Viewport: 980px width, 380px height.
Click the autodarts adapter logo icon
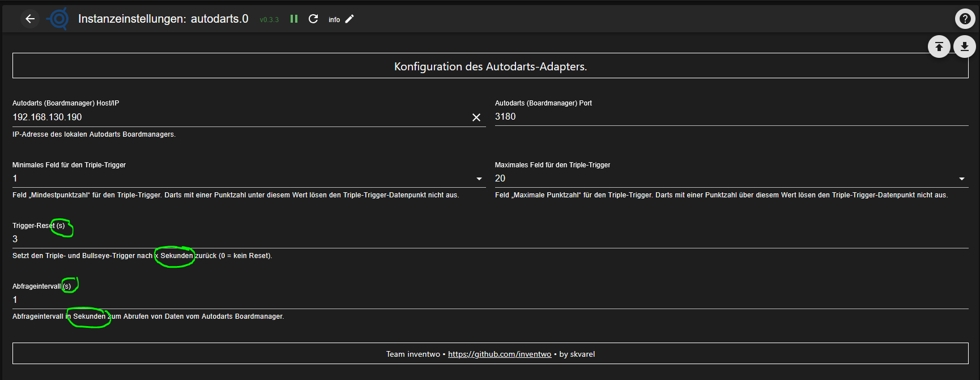(58, 19)
